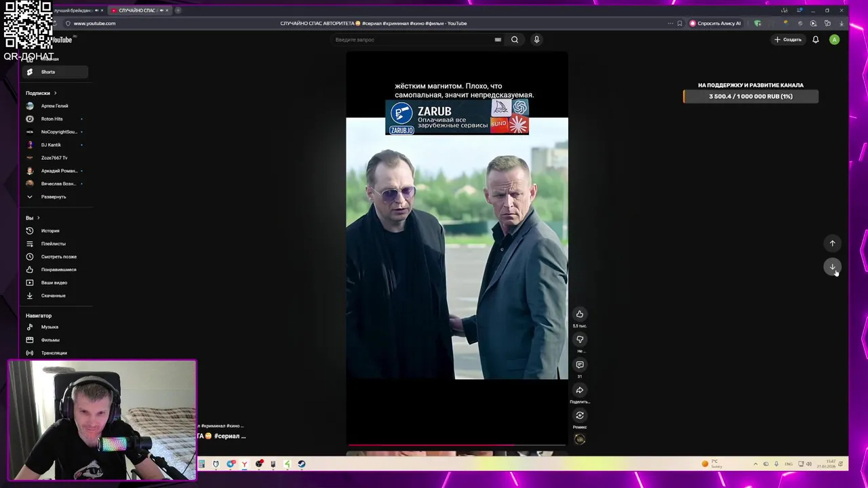Open Скачанные in the sidebar

point(54,296)
